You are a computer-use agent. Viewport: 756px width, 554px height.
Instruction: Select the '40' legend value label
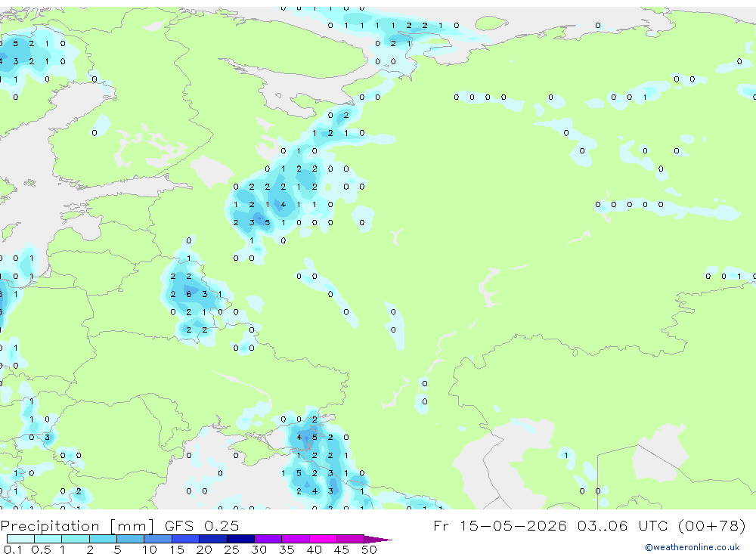[x=314, y=549]
